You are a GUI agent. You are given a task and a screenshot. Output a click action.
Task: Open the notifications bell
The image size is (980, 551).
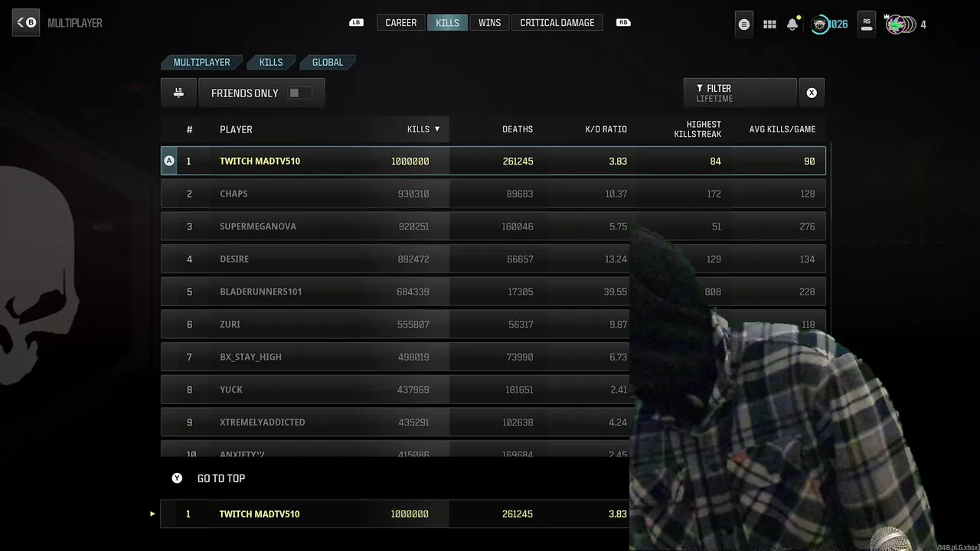(792, 24)
